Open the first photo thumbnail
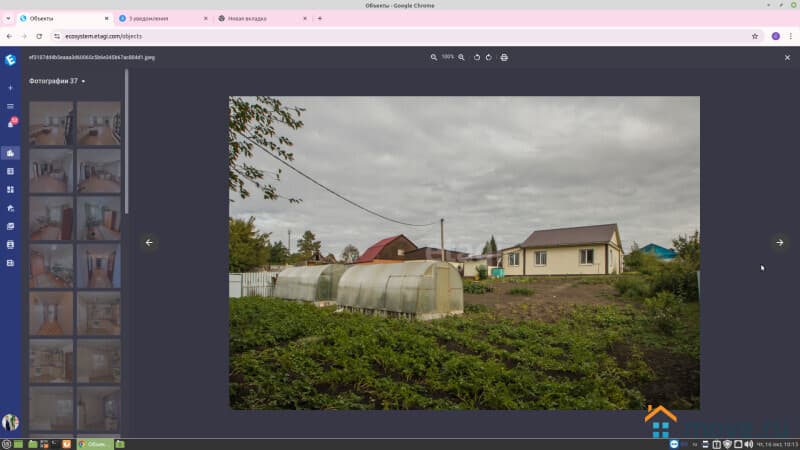This screenshot has width=800, height=450. pos(51,123)
